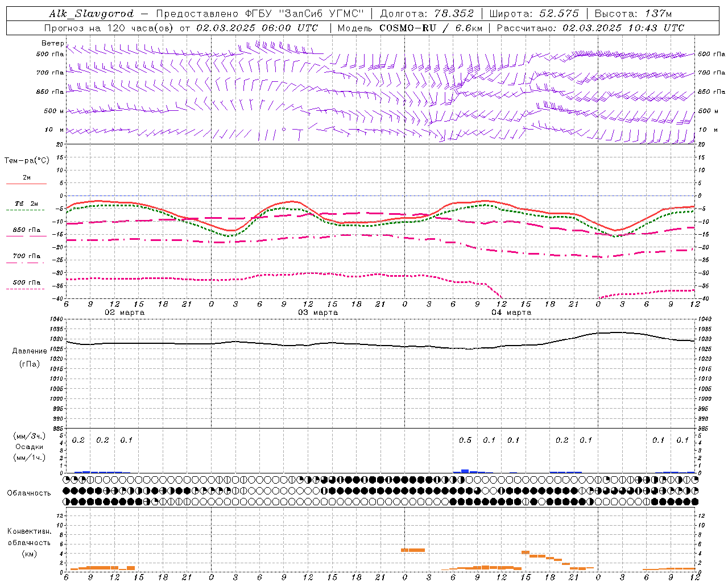Click the dashed line sample under Td 2м
This screenshot has height=582, width=728.
coord(25,210)
